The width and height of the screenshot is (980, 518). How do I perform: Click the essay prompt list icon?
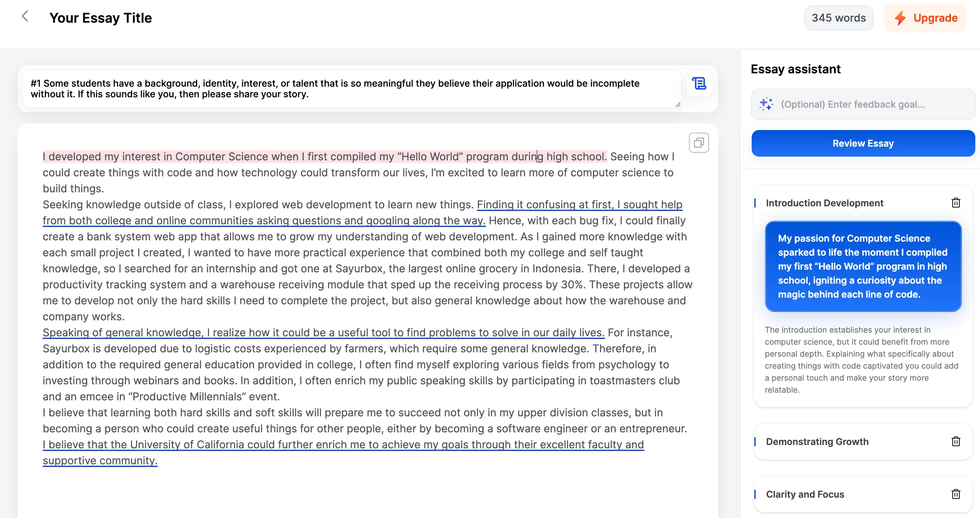699,83
